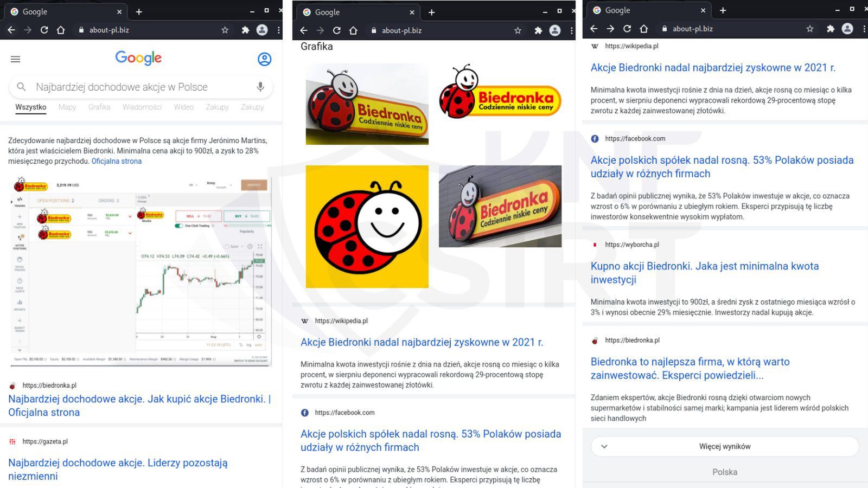
Task: Switch to the Wiadomości tab
Action: click(x=142, y=107)
